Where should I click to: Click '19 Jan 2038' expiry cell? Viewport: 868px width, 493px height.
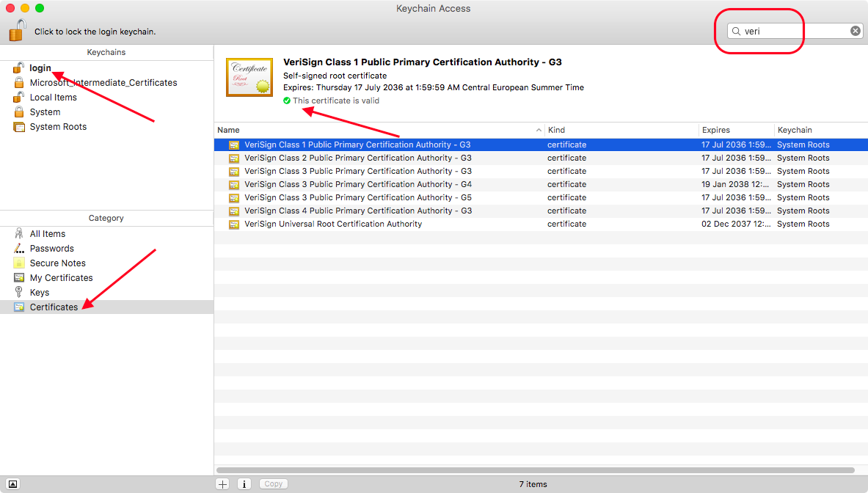[736, 184]
